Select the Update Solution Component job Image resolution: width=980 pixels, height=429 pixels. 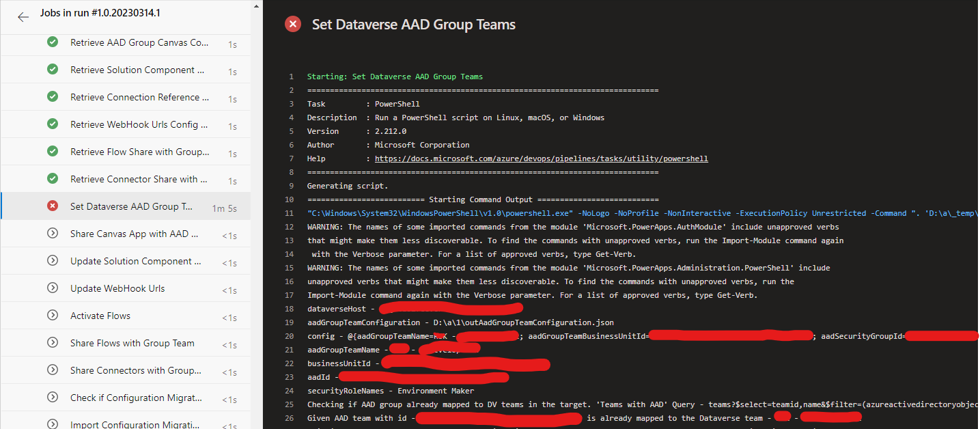pyautogui.click(x=135, y=260)
